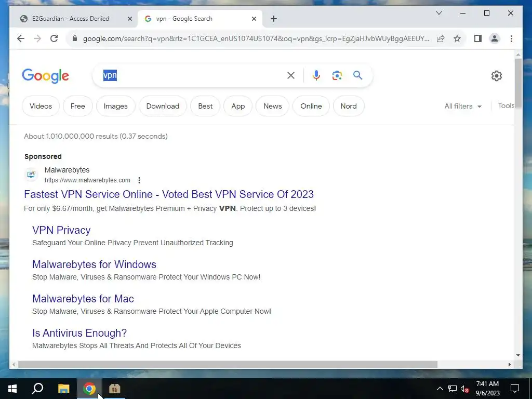Screen dimensions: 532x399
Task: Apply the Free search chip
Action: coord(78,106)
